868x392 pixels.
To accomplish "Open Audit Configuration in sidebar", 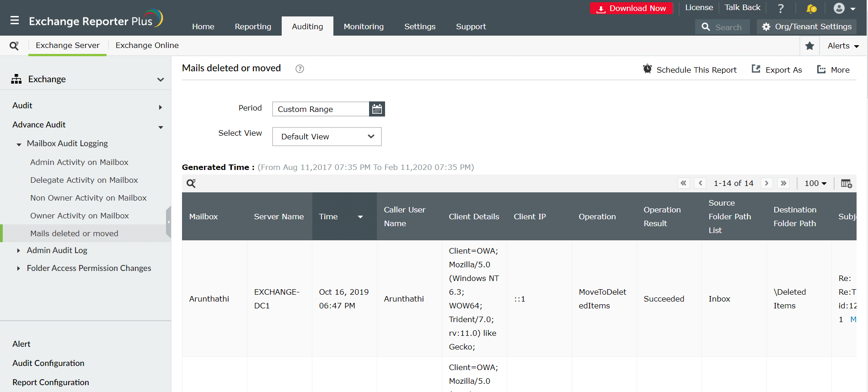I will point(48,363).
